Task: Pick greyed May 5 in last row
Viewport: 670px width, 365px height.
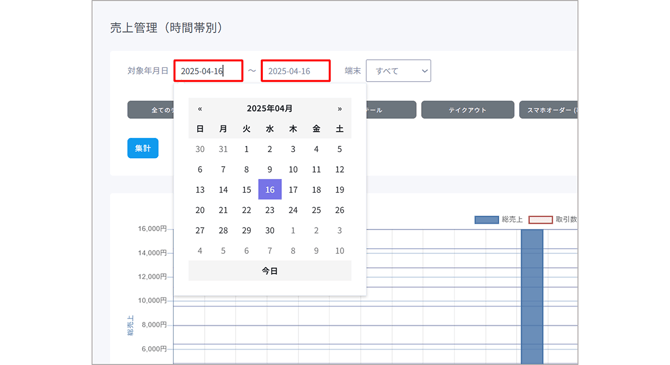Action: click(223, 251)
